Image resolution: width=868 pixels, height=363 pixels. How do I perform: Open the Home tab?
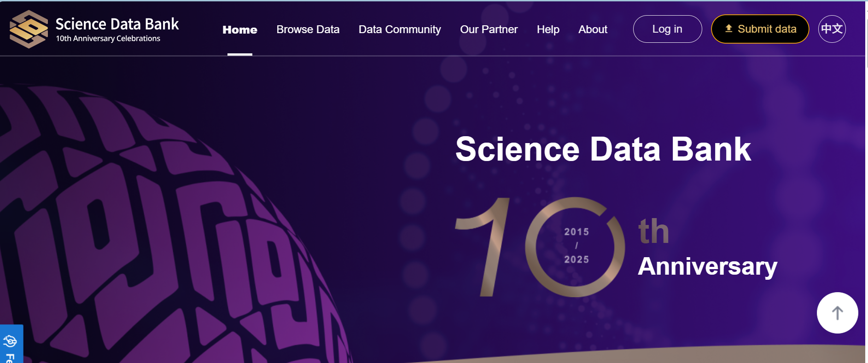(240, 29)
